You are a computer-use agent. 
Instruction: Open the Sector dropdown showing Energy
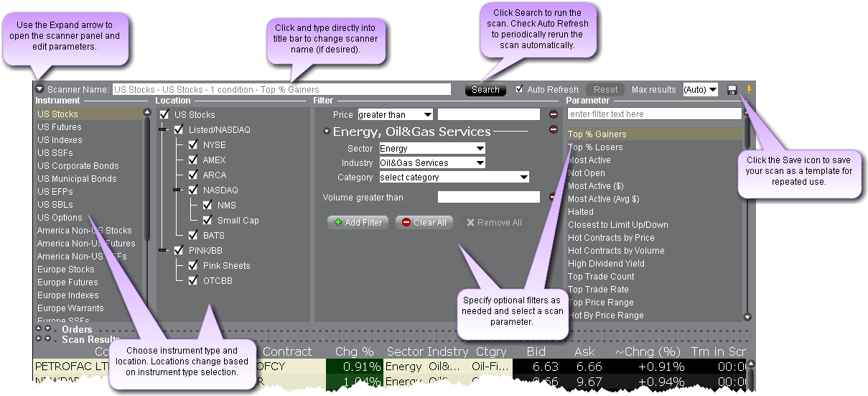(432, 149)
